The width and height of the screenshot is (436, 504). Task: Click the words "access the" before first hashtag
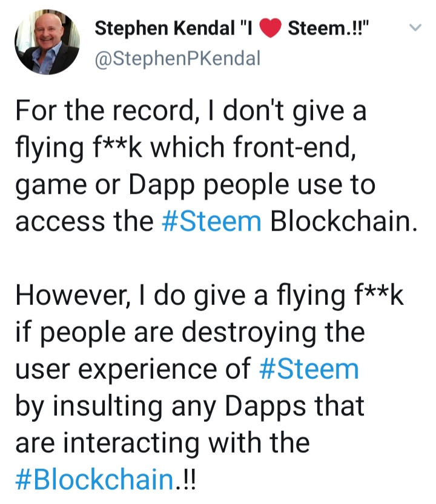(84, 222)
